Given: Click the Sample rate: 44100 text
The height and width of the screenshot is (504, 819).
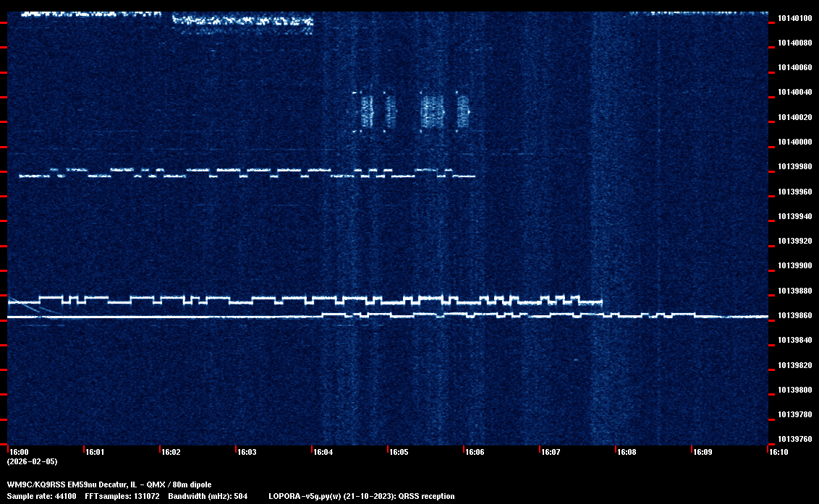Looking at the screenshot, I should pos(41,496).
